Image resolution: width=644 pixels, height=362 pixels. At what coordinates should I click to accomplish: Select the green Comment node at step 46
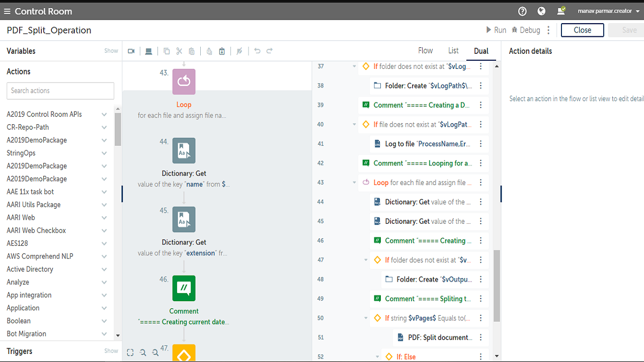pos(184,288)
